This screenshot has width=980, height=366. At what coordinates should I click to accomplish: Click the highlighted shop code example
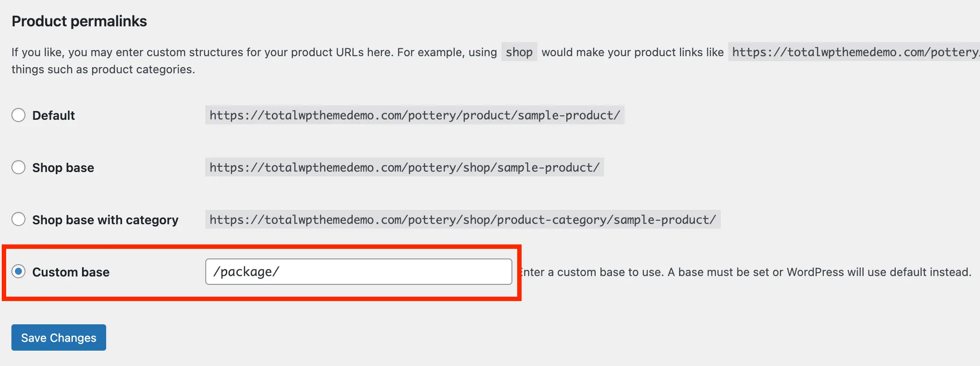click(x=519, y=52)
